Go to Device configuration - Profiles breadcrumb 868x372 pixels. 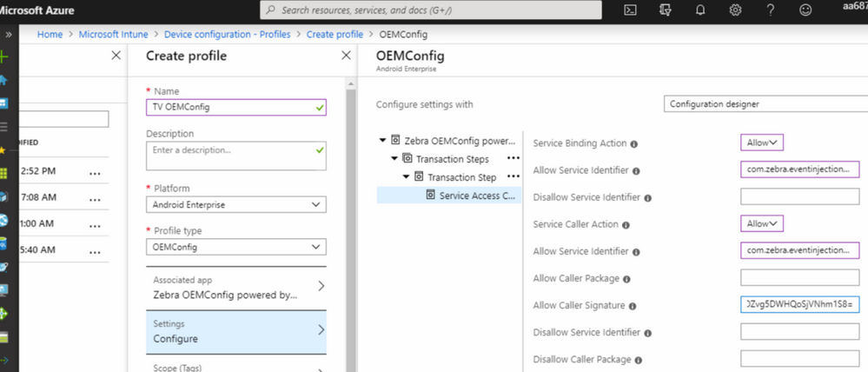click(x=228, y=34)
